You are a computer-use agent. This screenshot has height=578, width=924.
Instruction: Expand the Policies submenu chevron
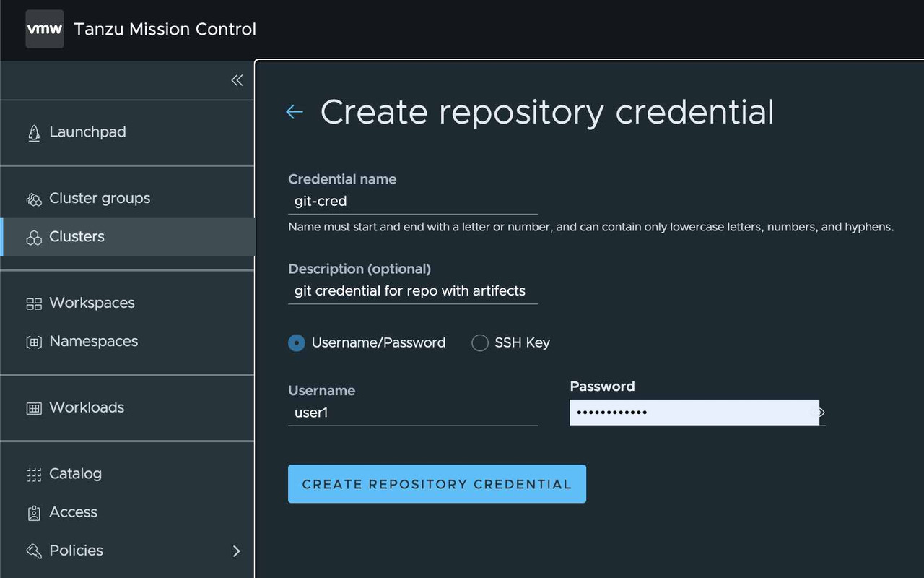click(x=236, y=551)
